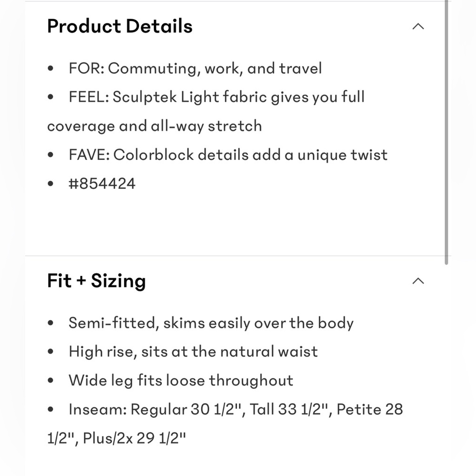Click 'Semi-fitted, skims easily over the body'
The image size is (476, 476).
click(211, 323)
